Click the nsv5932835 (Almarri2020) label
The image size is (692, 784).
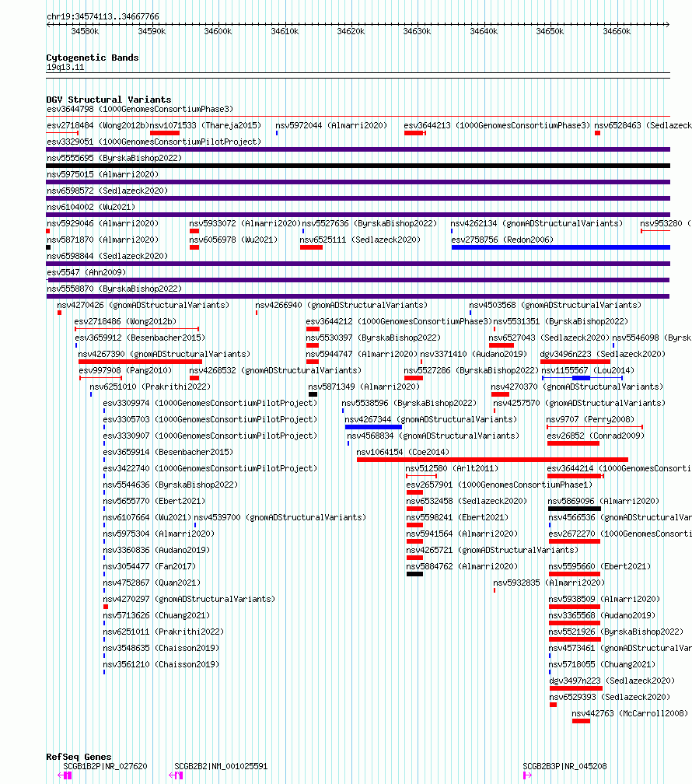(549, 583)
